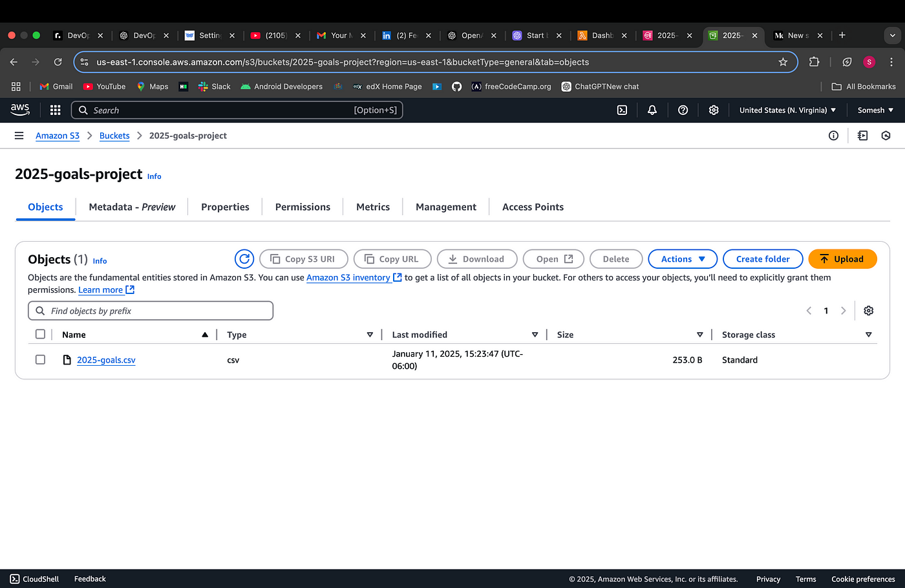This screenshot has width=905, height=588.
Task: Switch to the Metrics tab
Action: 373,207
